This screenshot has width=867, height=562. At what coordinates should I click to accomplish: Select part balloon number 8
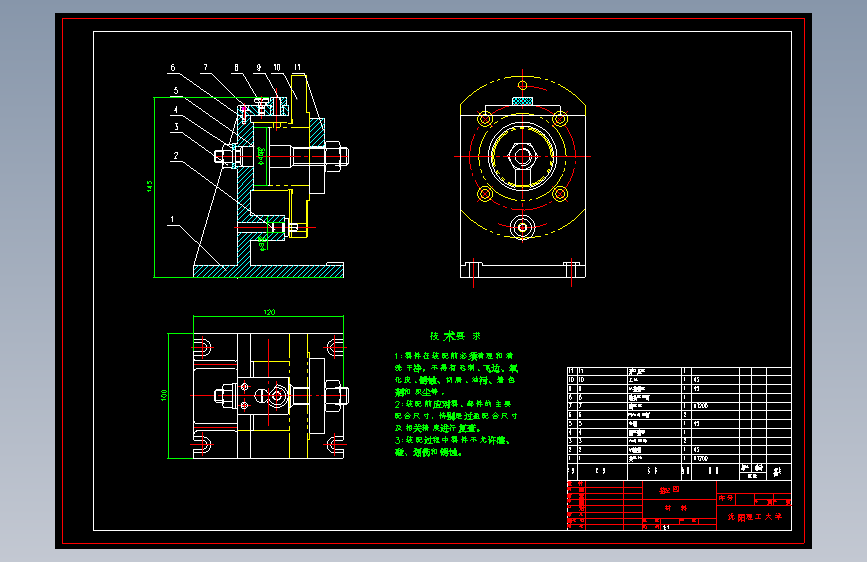237,67
